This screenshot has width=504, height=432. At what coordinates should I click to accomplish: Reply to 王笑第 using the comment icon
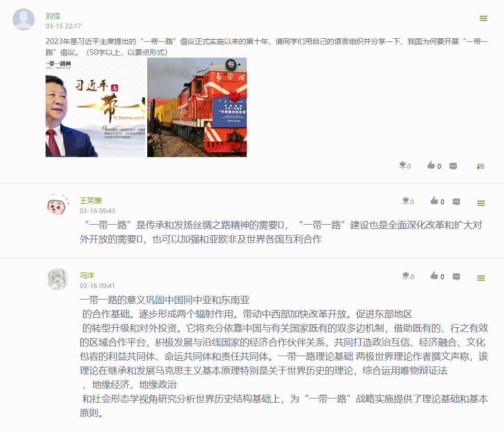pyautogui.click(x=456, y=202)
